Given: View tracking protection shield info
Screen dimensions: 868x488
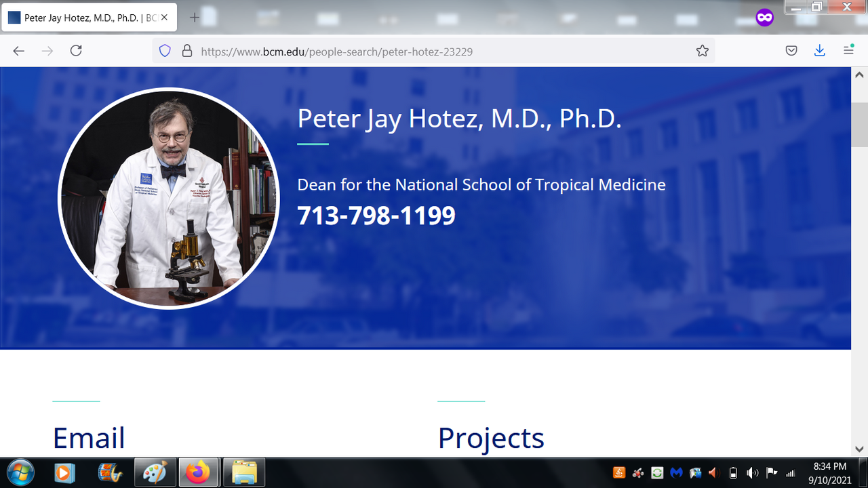Looking at the screenshot, I should [x=165, y=51].
